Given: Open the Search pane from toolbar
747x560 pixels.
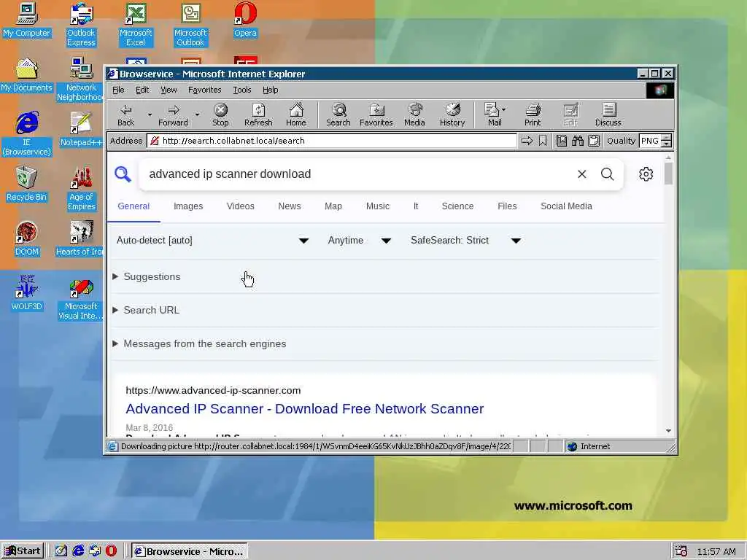Looking at the screenshot, I should point(338,115).
